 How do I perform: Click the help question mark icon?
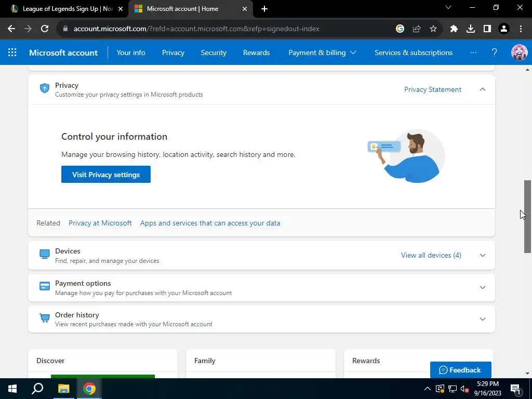495,52
